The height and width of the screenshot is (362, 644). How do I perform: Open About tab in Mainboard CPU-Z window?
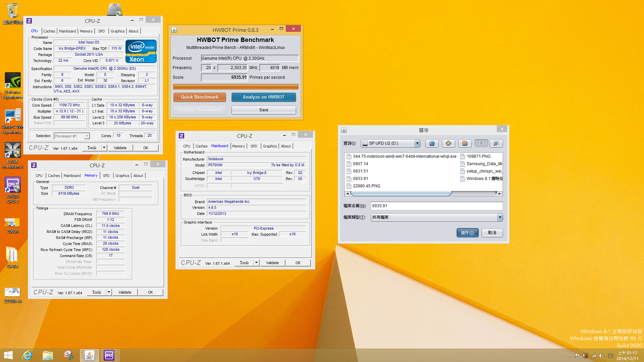pos(286,146)
